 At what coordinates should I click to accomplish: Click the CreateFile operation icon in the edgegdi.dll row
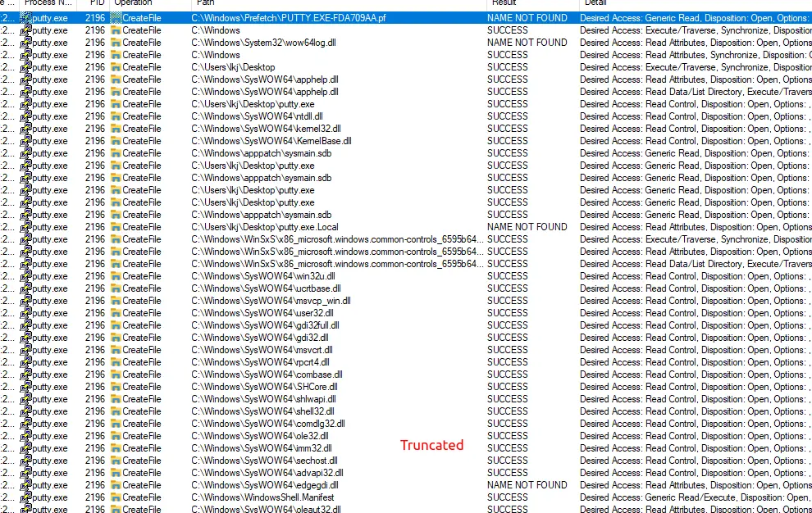coord(116,486)
